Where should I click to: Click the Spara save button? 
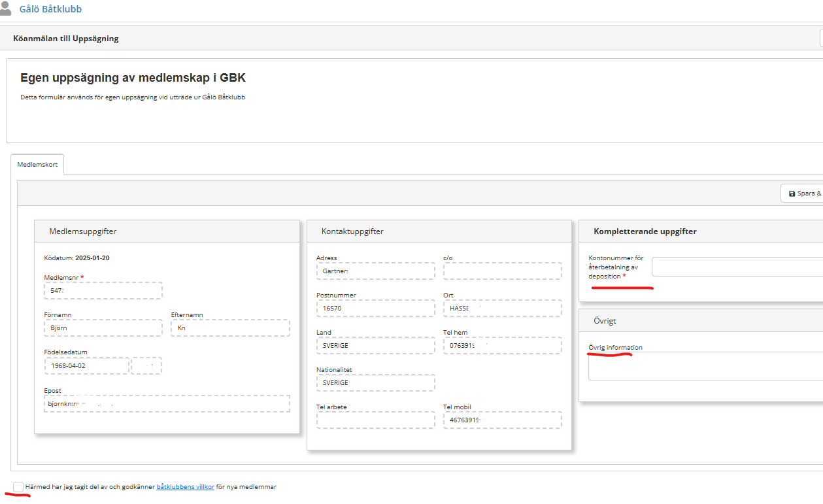(804, 193)
